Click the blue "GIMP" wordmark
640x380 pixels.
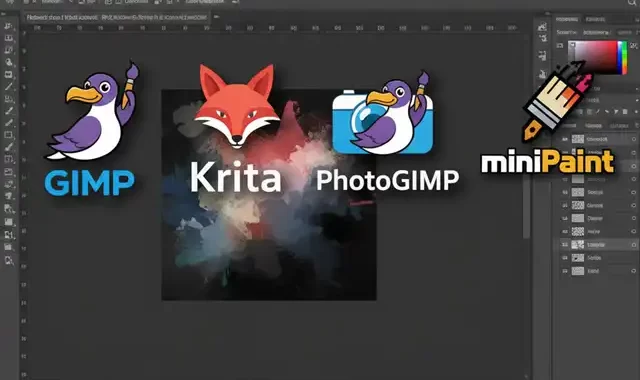pos(89,183)
